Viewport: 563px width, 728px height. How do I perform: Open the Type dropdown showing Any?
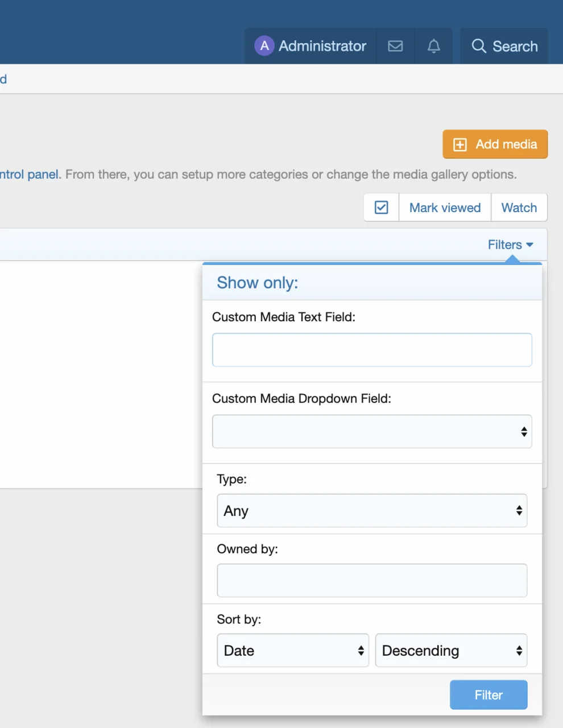pos(372,511)
